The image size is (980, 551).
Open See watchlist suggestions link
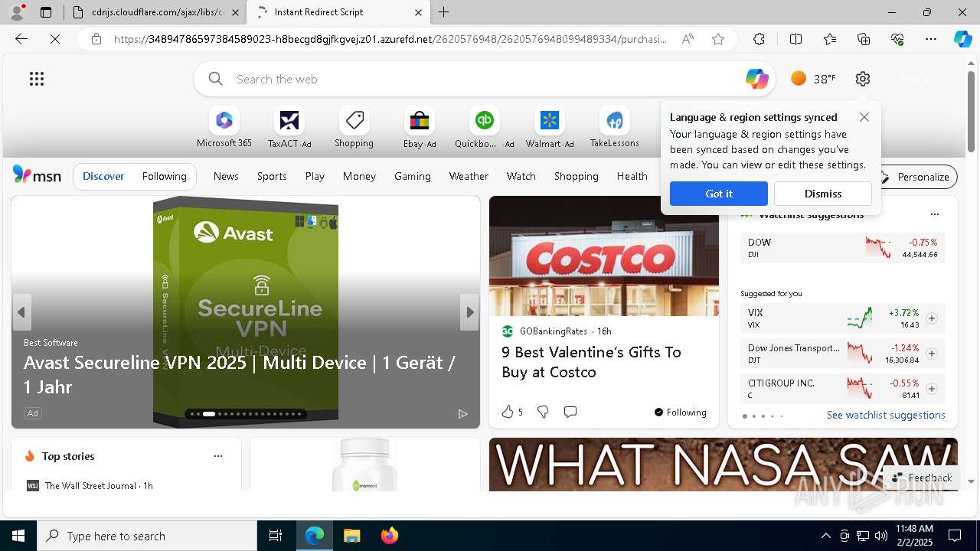[886, 415]
